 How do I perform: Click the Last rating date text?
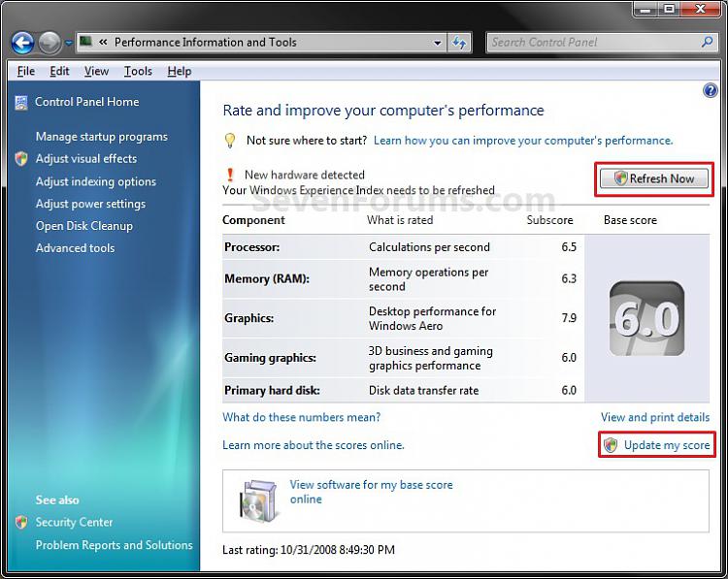(x=309, y=550)
